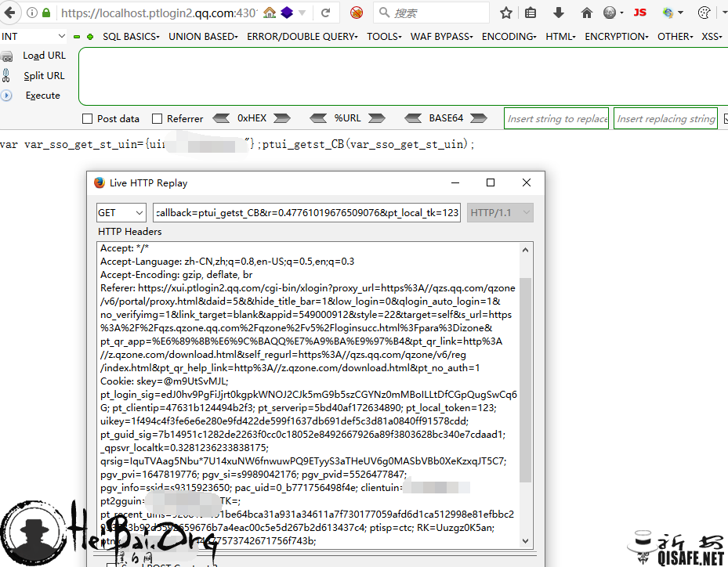Reload the page with refresh icon

(325, 13)
